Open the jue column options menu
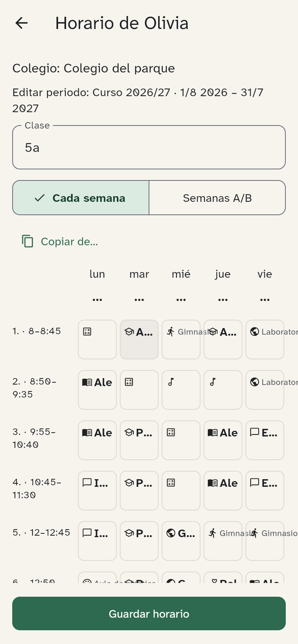298x644 pixels. (x=223, y=300)
